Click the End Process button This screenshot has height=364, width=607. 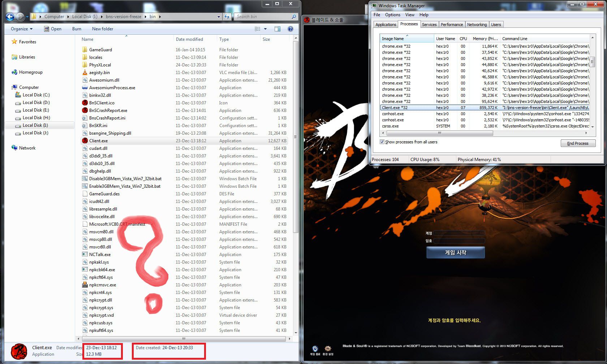(578, 143)
